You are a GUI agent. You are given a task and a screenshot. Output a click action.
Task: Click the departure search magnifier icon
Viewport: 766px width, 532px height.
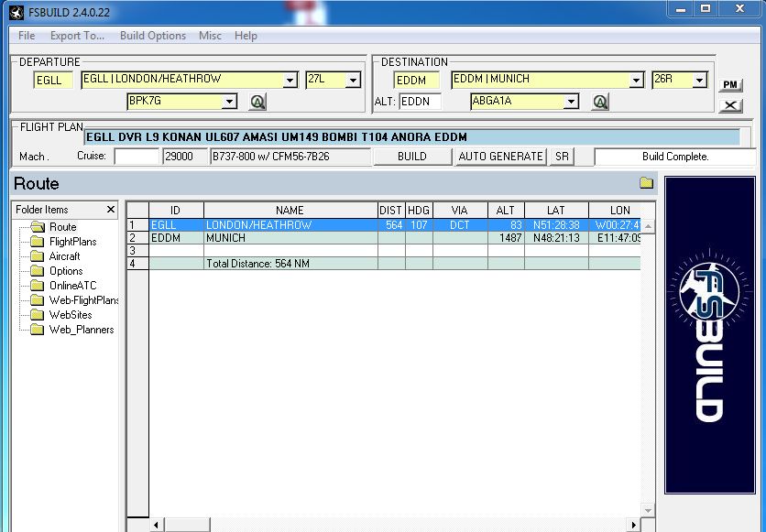click(x=257, y=102)
